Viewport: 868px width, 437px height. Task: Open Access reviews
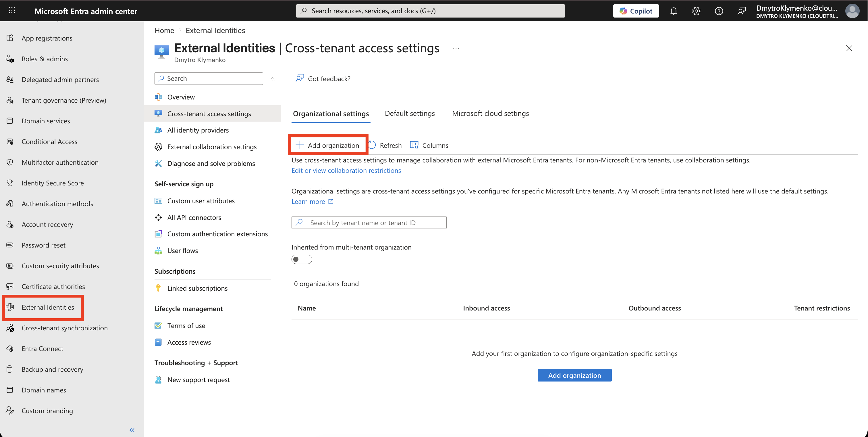189,342
